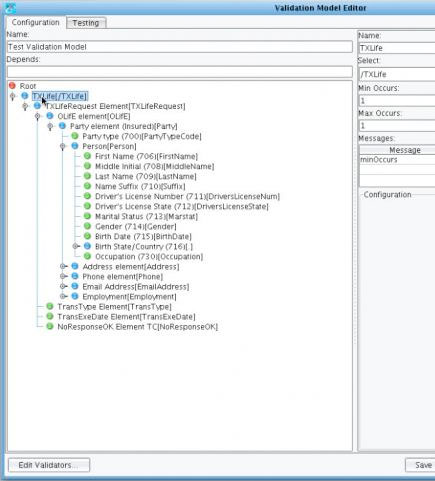The image size is (435, 481).
Task: Click the blue icon beside Email Address
Action: (x=75, y=286)
